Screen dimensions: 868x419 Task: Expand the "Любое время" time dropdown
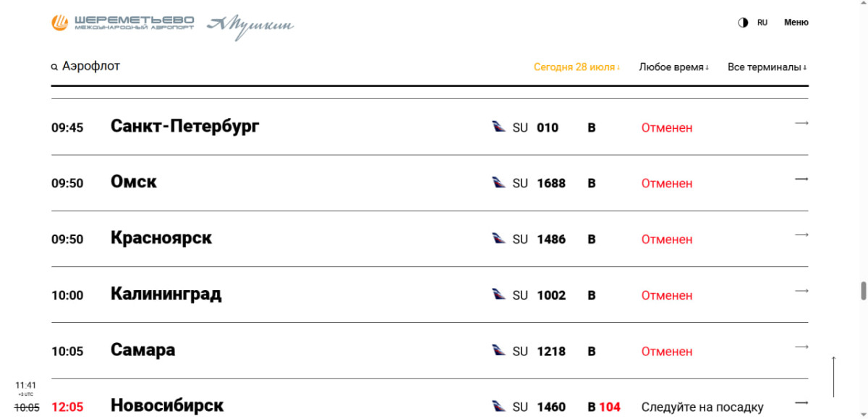tap(674, 67)
